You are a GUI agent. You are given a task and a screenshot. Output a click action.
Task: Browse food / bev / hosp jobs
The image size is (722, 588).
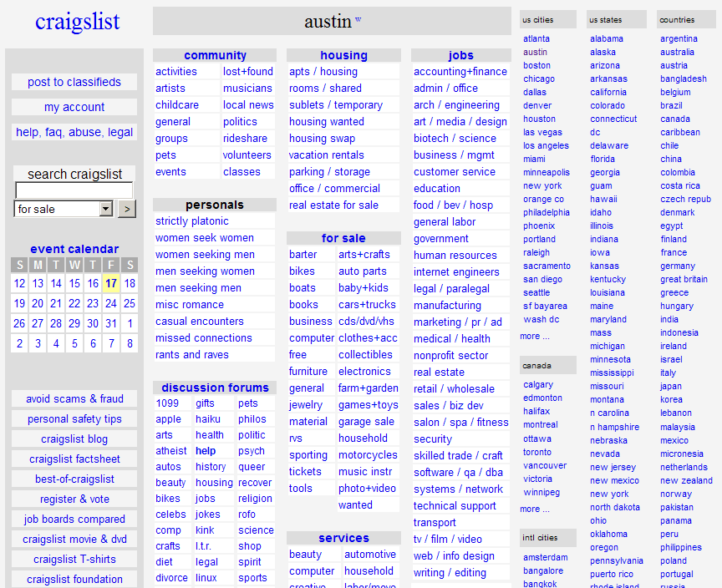coord(453,205)
